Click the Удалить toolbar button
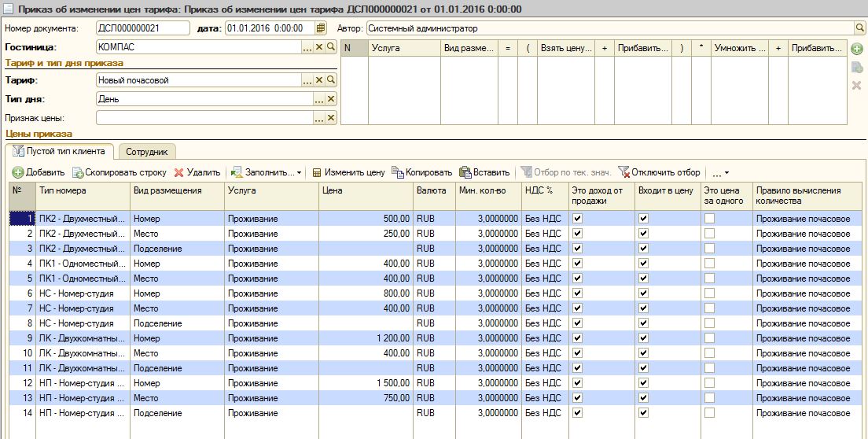This screenshot has width=868, height=439. pos(197,172)
